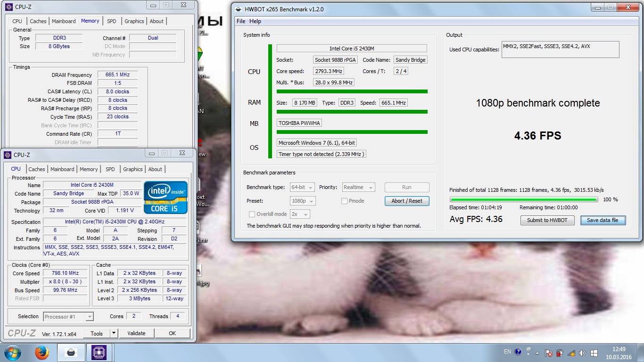The height and width of the screenshot is (362, 644).
Task: Click the Save data file button
Action: pos(603,220)
